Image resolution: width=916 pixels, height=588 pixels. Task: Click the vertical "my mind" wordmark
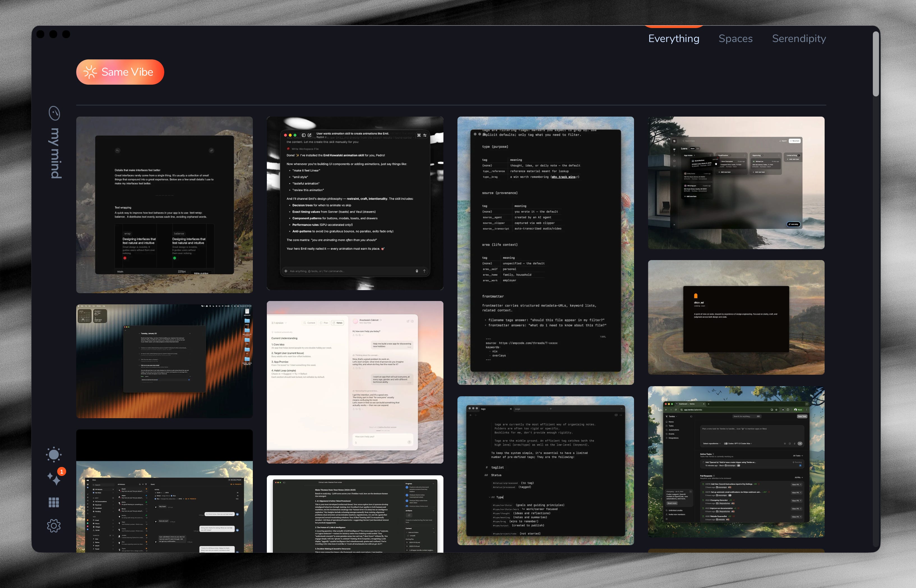point(55,153)
